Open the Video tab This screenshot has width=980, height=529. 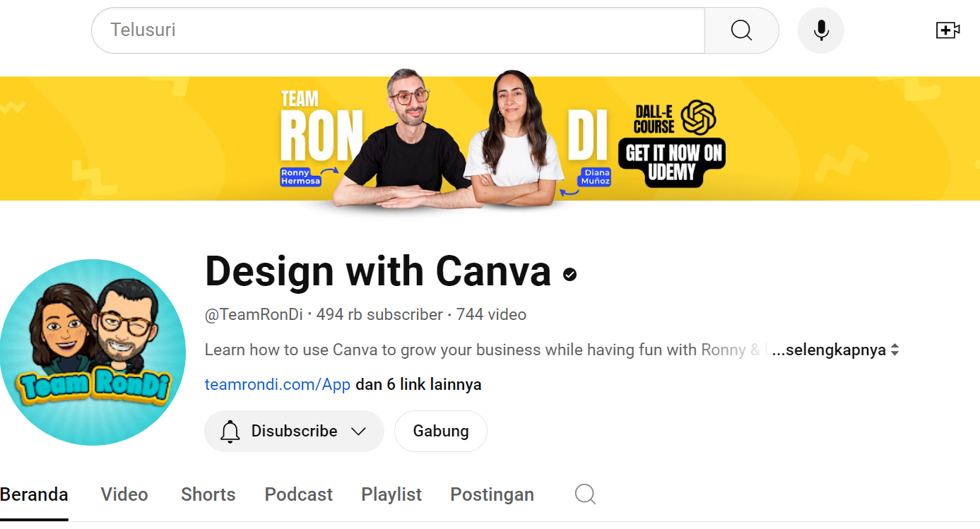point(124,494)
